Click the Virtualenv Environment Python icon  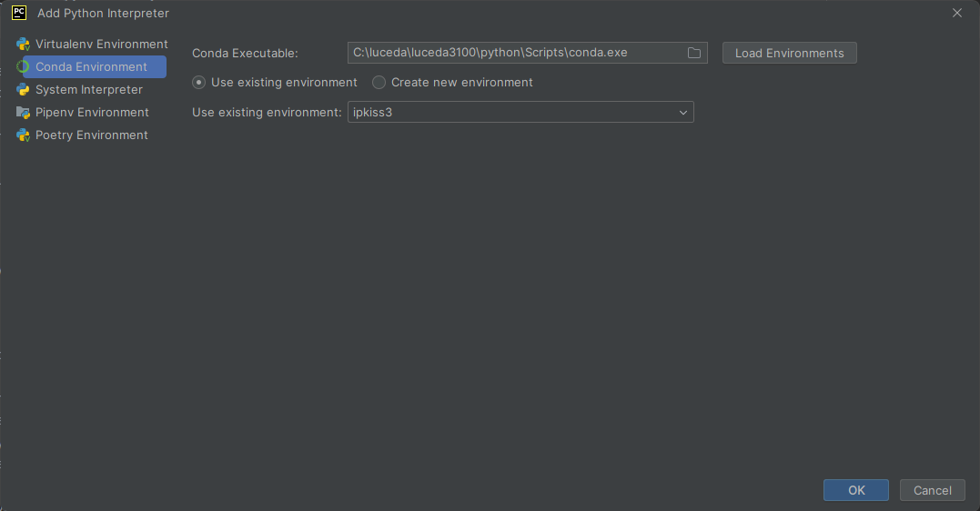pos(23,44)
